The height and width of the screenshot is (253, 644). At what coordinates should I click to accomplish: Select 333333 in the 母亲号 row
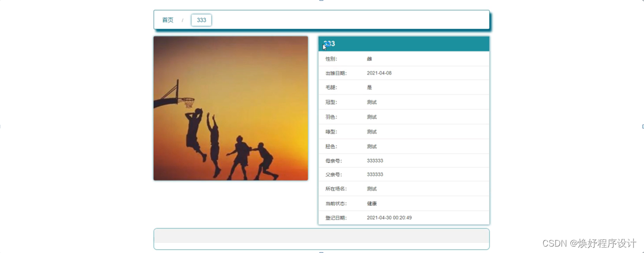375,161
